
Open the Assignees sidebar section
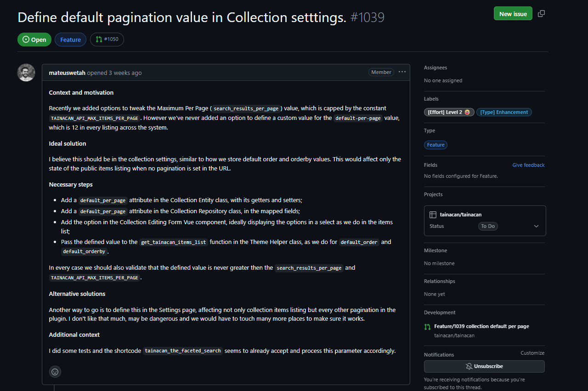pos(435,68)
